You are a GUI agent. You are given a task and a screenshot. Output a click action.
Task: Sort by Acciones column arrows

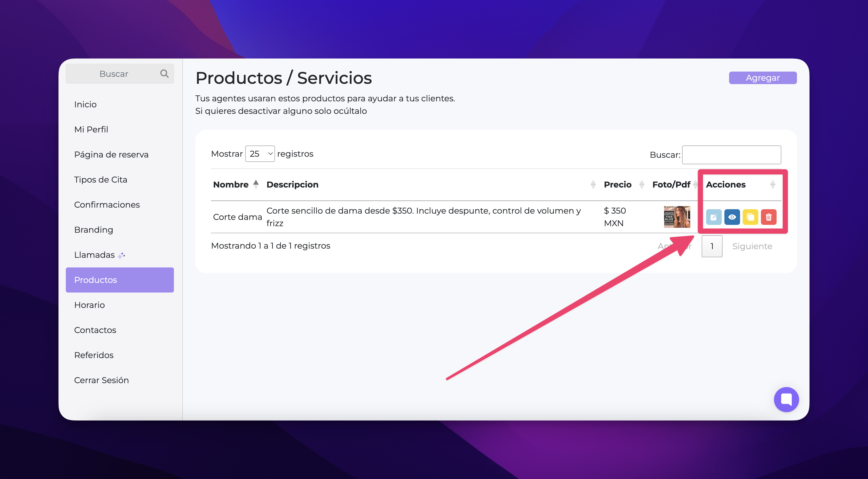(x=773, y=184)
